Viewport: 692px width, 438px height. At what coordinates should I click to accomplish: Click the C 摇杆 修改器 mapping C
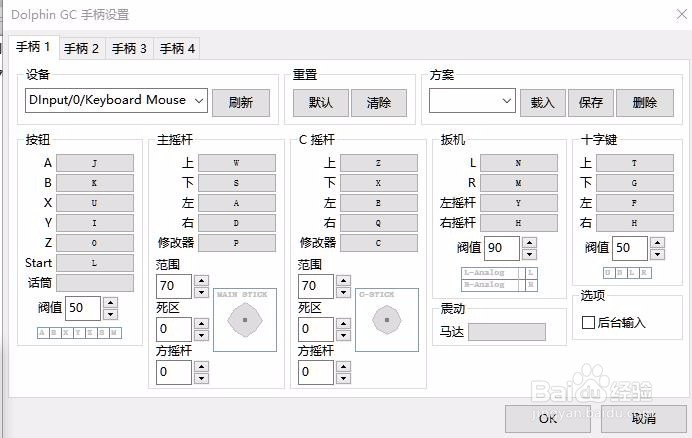tap(379, 243)
